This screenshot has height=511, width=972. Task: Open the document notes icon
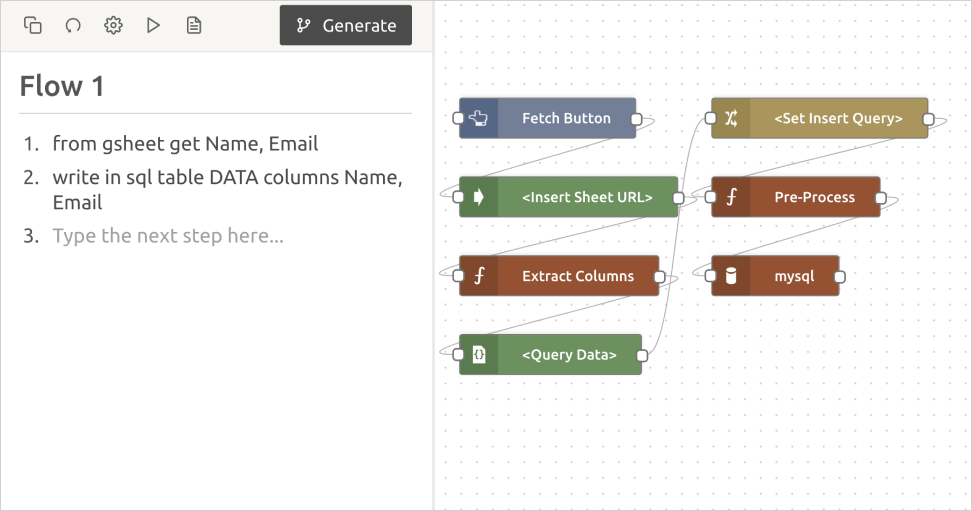tap(194, 26)
